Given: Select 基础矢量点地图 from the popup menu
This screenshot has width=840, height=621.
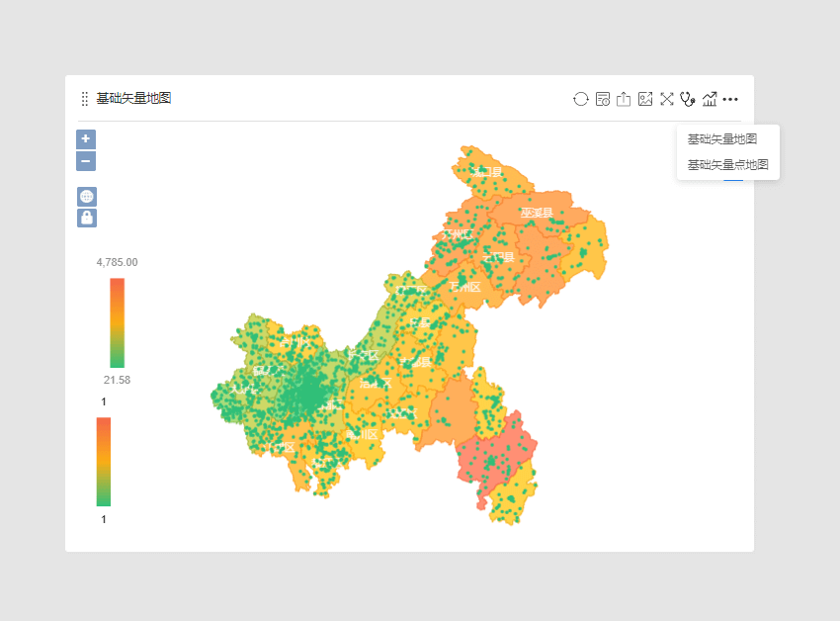Looking at the screenshot, I should pos(727,165).
